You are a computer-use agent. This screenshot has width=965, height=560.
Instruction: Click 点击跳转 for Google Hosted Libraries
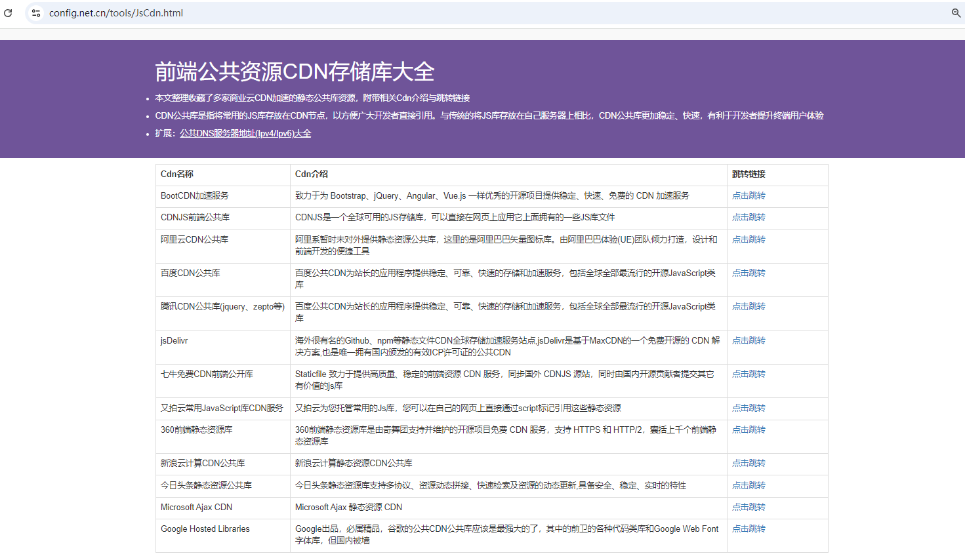tap(749, 529)
